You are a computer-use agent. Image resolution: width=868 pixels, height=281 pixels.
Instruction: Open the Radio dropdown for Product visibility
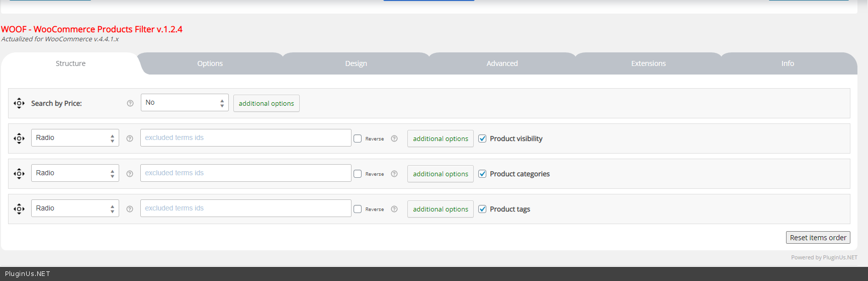(x=75, y=138)
